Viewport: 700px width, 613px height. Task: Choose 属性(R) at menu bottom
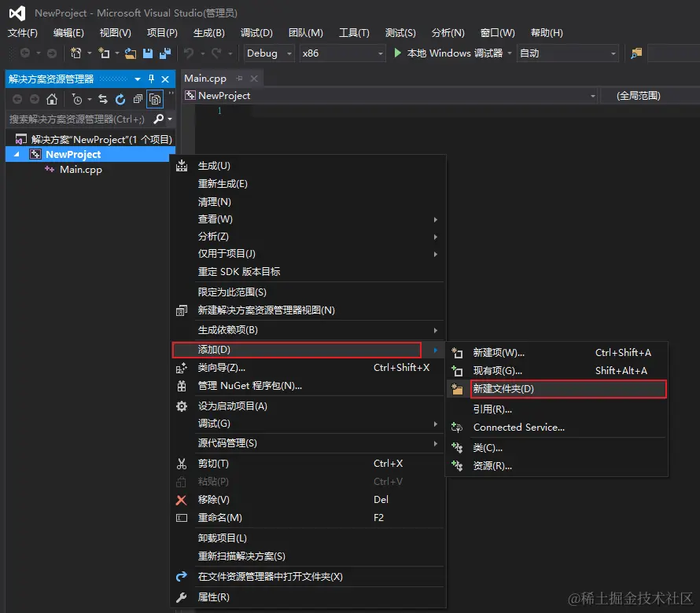tap(309, 597)
